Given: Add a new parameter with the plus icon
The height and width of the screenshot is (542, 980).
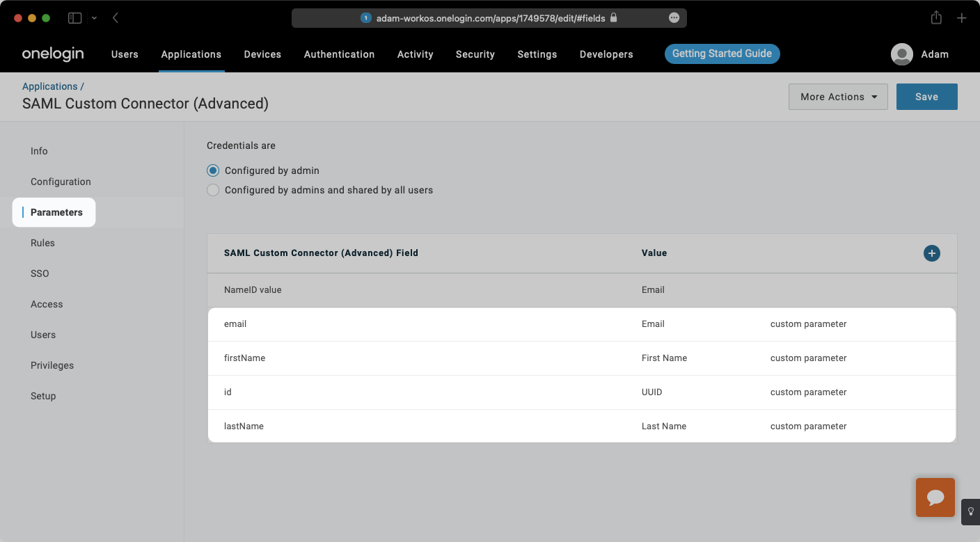Looking at the screenshot, I should click(x=931, y=253).
